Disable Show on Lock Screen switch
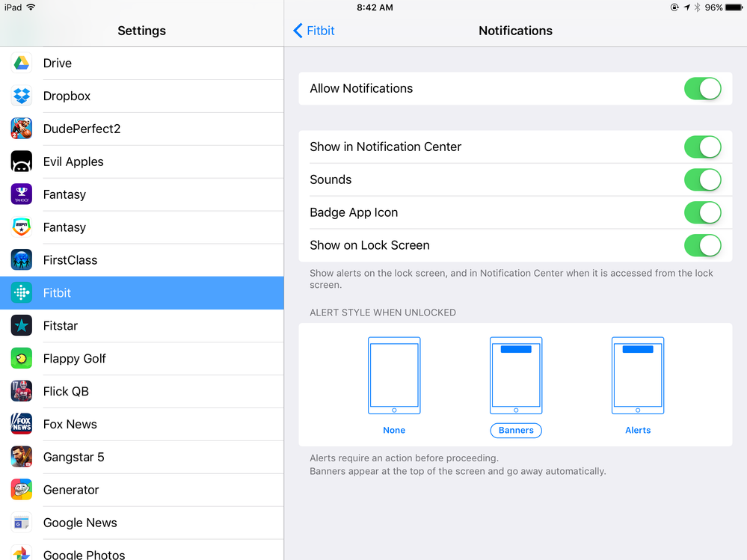The image size is (747, 560). point(703,245)
